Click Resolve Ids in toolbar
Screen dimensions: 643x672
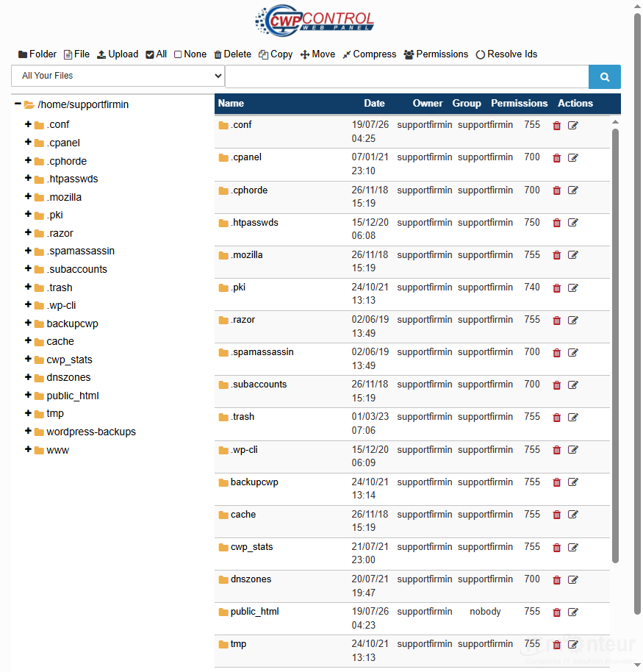[506, 54]
